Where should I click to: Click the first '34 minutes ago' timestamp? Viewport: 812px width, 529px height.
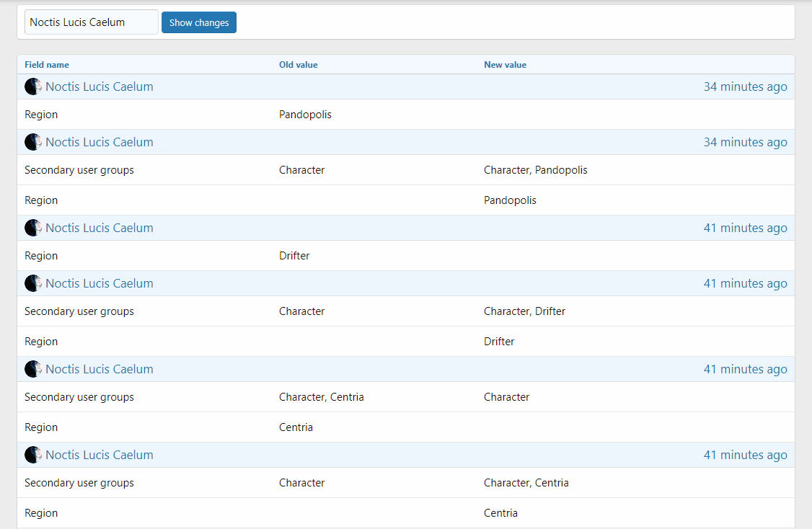745,86
